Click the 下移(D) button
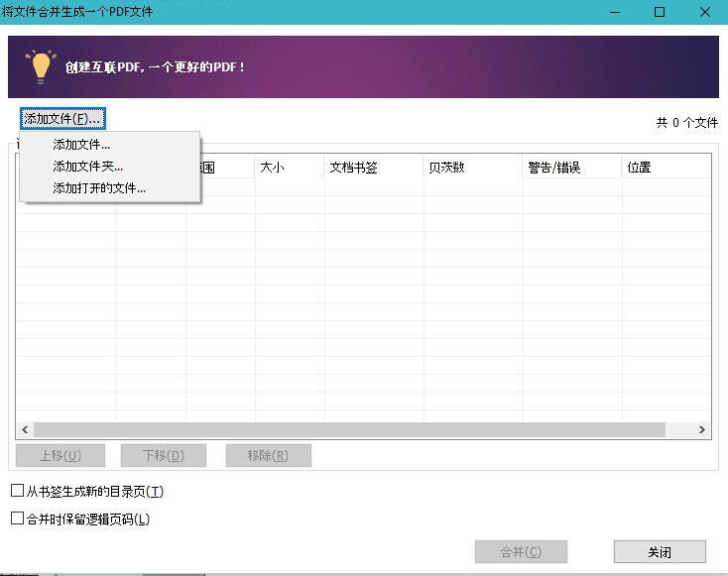Viewport: 728px width, 576px height. (164, 456)
